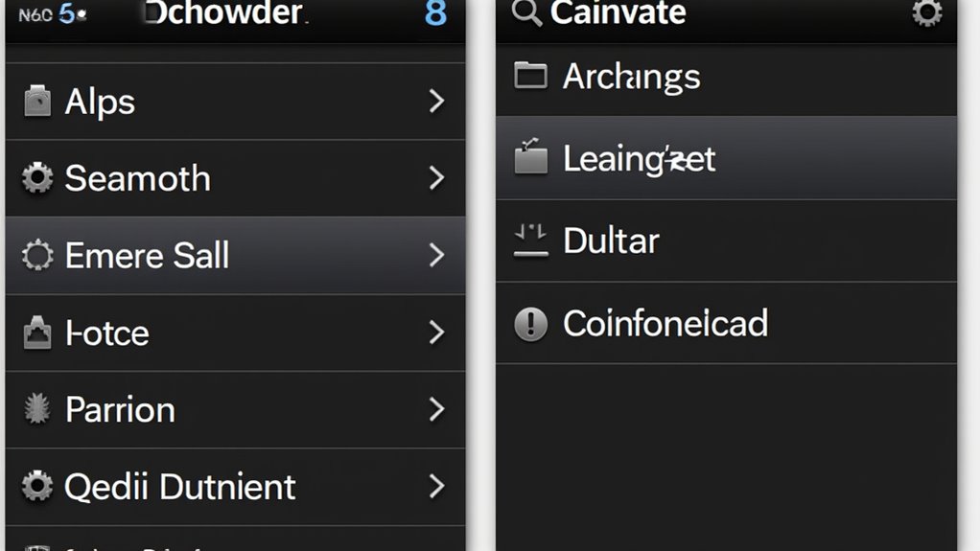Click the blue 8 badge in header
The image size is (980, 551).
pos(435,14)
